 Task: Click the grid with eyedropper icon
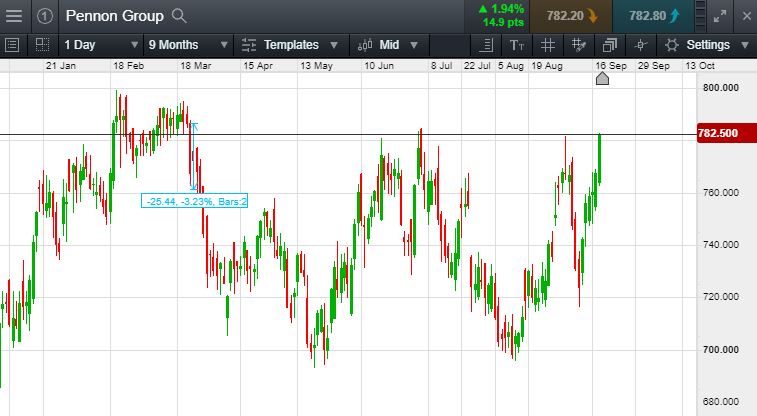(578, 45)
